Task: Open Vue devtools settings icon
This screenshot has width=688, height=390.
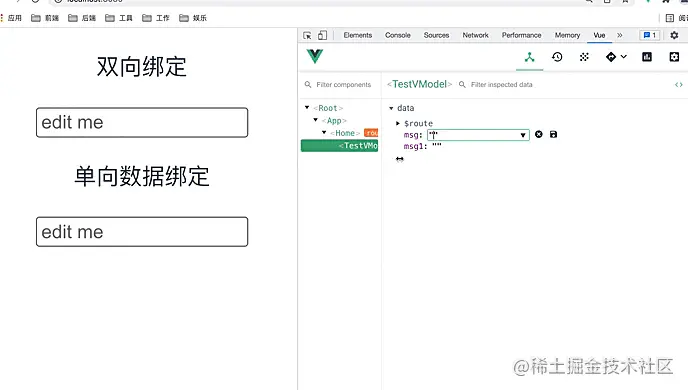Action: pyautogui.click(x=674, y=57)
